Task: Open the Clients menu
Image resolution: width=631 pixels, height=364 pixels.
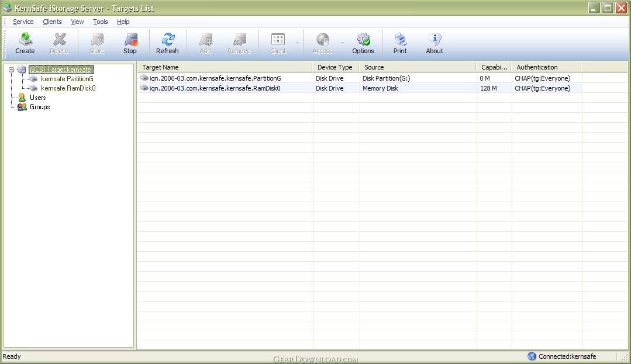Action: tap(52, 22)
